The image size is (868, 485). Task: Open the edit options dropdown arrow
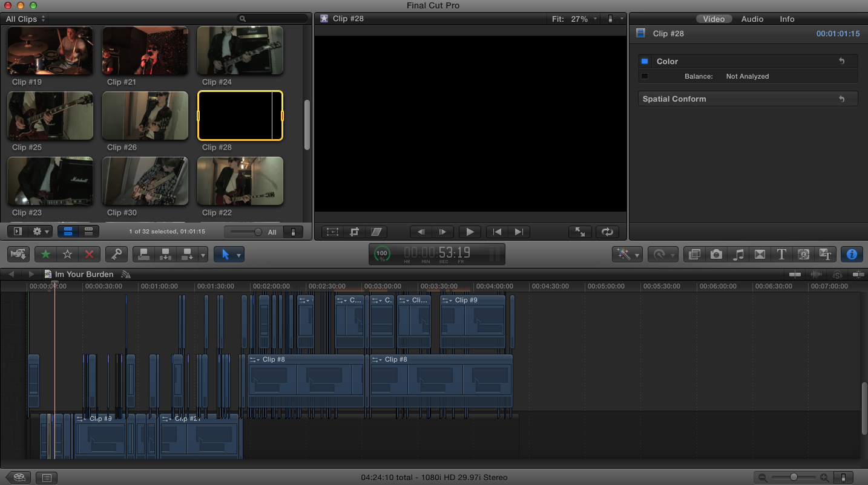coord(203,255)
